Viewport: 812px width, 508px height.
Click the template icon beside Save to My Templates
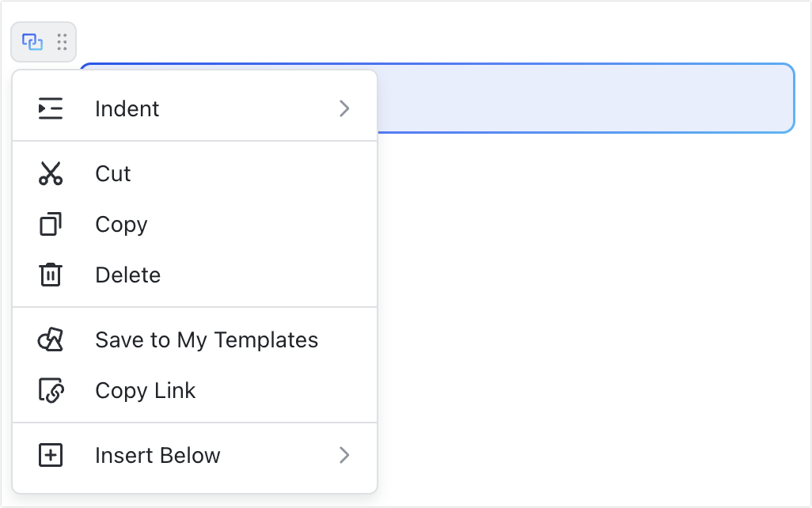click(51, 339)
